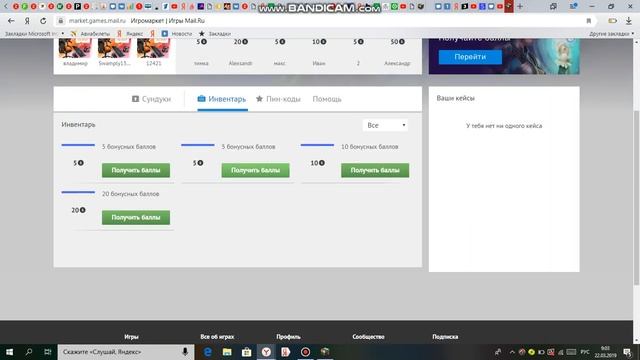The height and width of the screenshot is (360, 640).
Task: Click the Swamply15 user avatar thumbnail
Action: (114, 49)
